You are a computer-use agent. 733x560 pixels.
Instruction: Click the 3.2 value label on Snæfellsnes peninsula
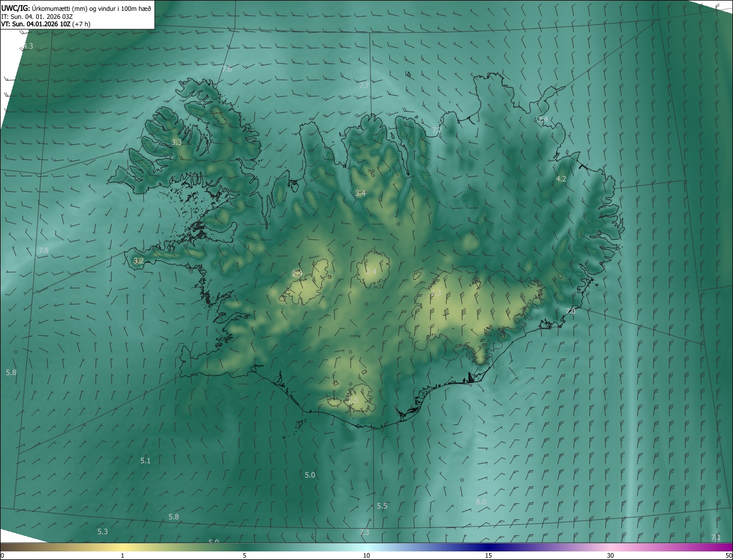[139, 261]
